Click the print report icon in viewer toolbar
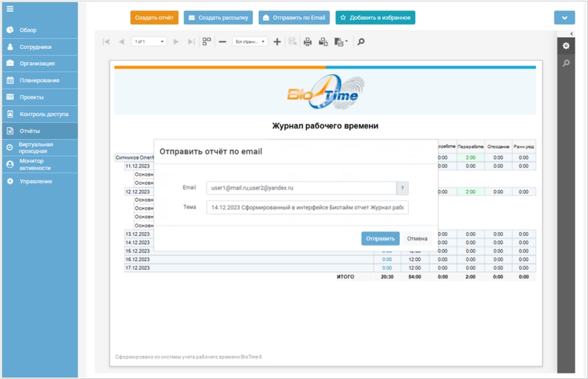The image size is (588, 379). 307,42
